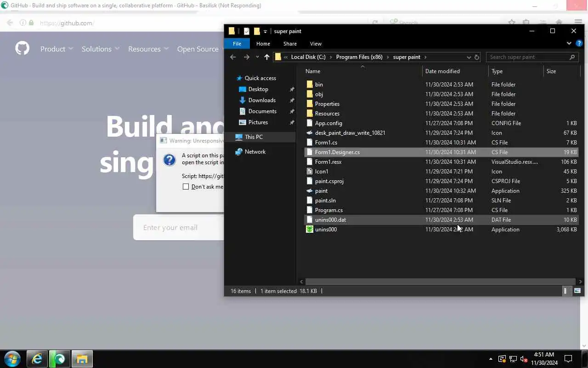Click the Open Source GitHub nav item
The height and width of the screenshot is (368, 588).
coord(198,49)
